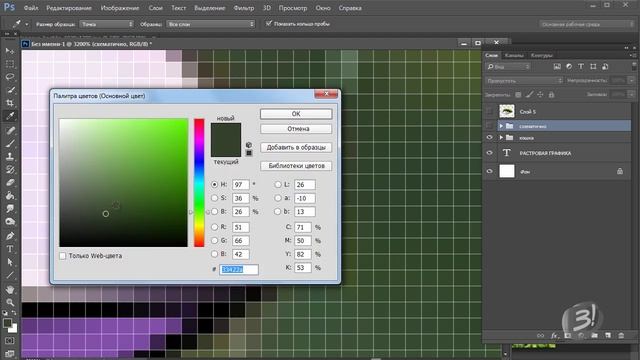This screenshot has width=640, height=360.
Task: Open the Изображение menu
Action: click(120, 8)
